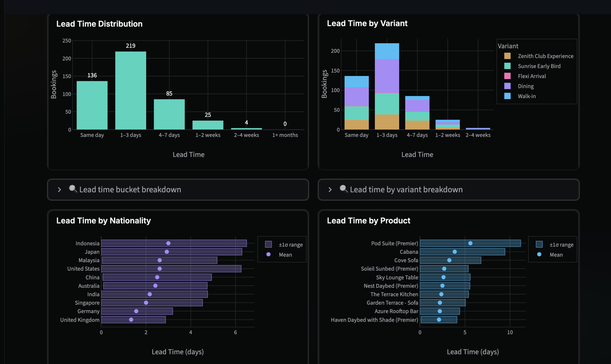The height and width of the screenshot is (364, 611).
Task: Click magnifier icon beside Lead time bucket breakdown
Action: click(x=73, y=189)
